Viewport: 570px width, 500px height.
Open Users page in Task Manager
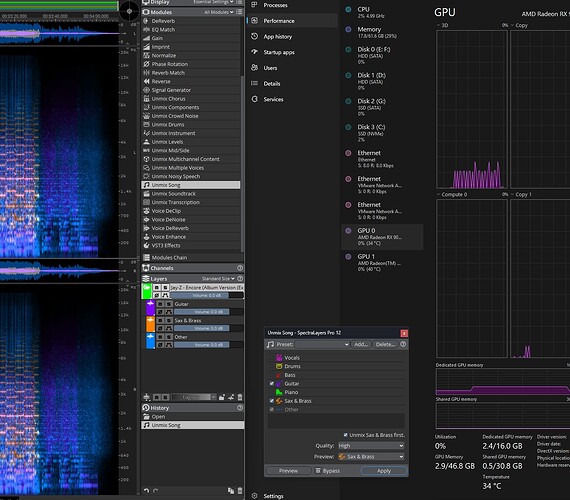292,68
